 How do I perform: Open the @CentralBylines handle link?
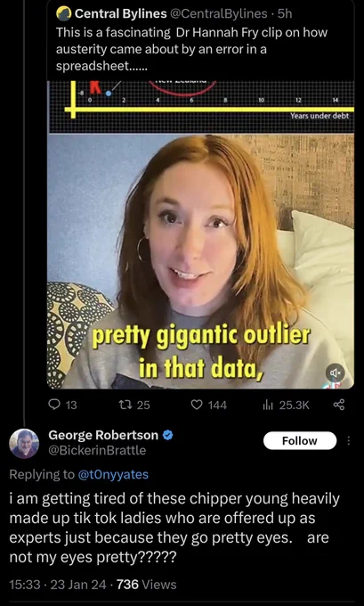[218, 14]
